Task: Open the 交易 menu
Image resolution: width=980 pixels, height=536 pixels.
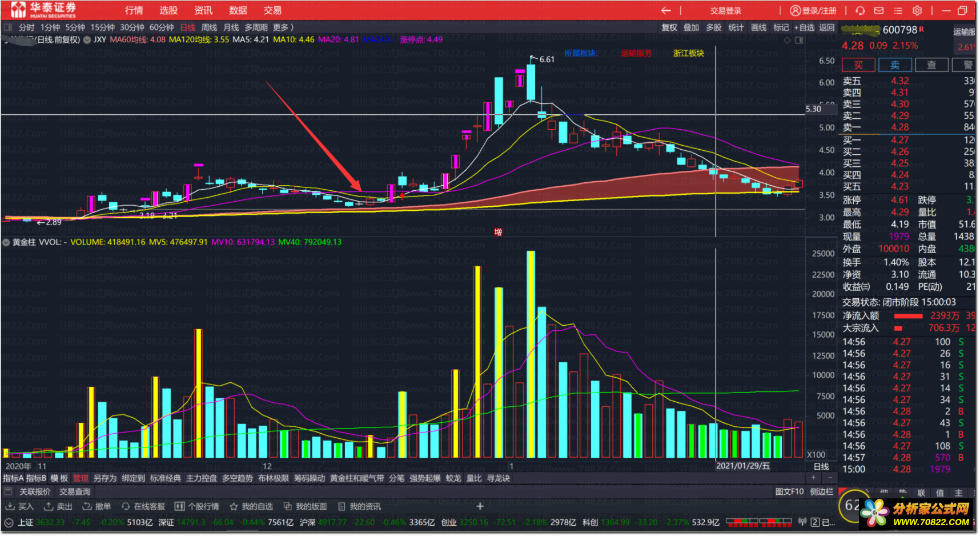Action: point(272,10)
